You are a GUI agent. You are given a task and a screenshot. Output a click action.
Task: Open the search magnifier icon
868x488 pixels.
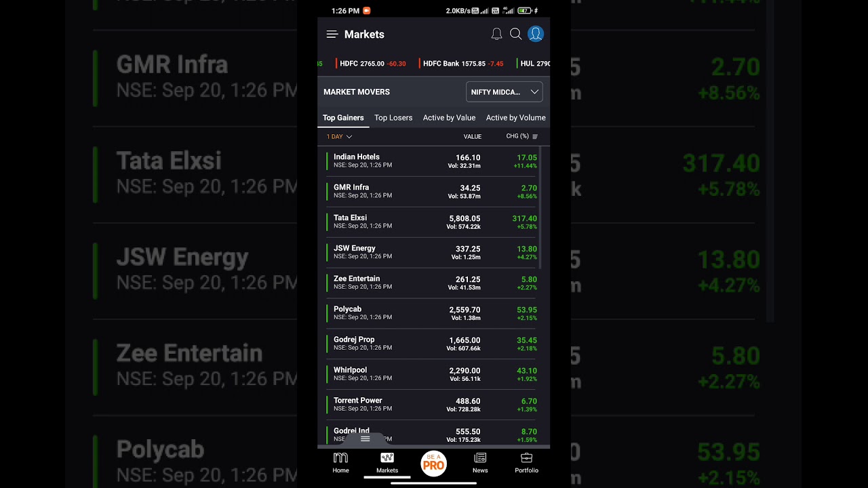[515, 34]
